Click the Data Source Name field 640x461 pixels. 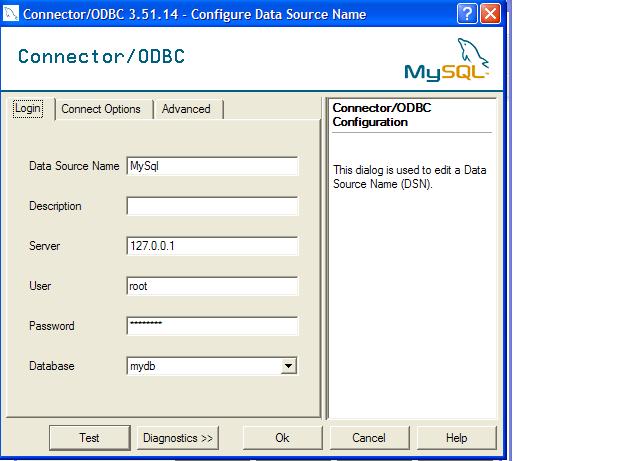[212, 166]
